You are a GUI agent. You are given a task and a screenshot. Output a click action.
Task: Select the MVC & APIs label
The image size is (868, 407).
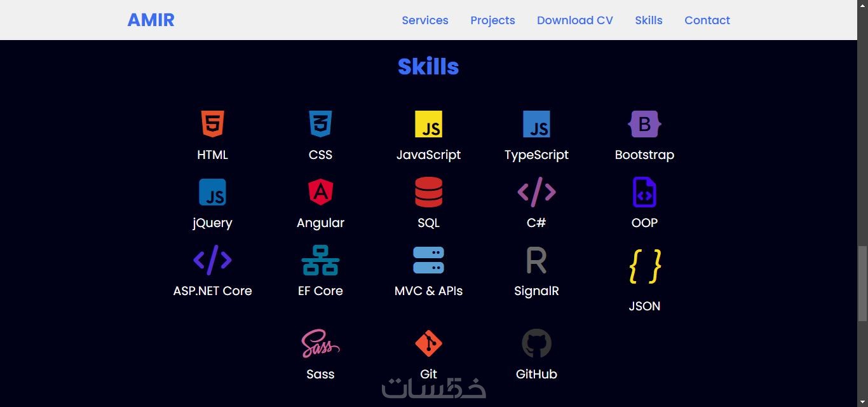click(x=428, y=291)
